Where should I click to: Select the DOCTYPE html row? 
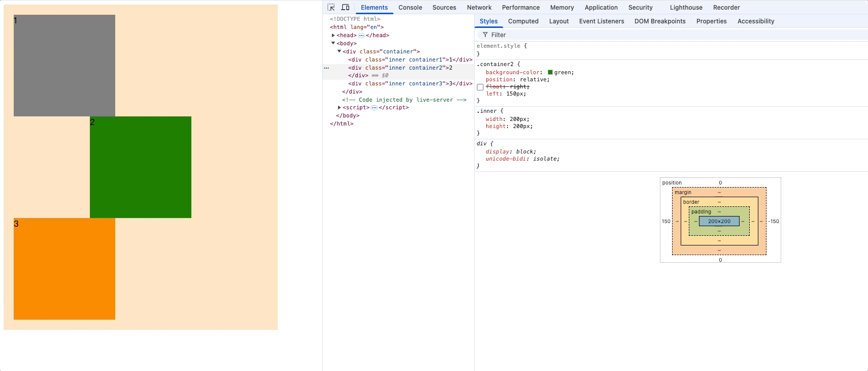[355, 19]
